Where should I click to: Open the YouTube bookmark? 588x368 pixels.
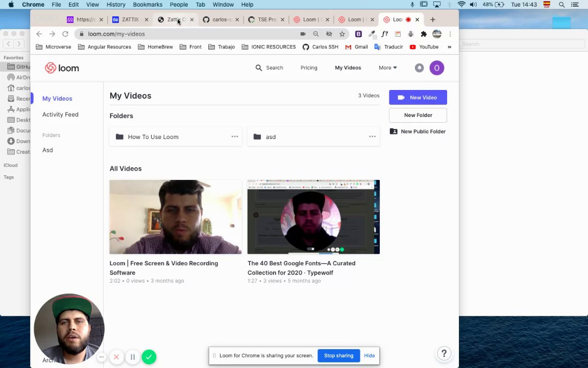point(424,47)
